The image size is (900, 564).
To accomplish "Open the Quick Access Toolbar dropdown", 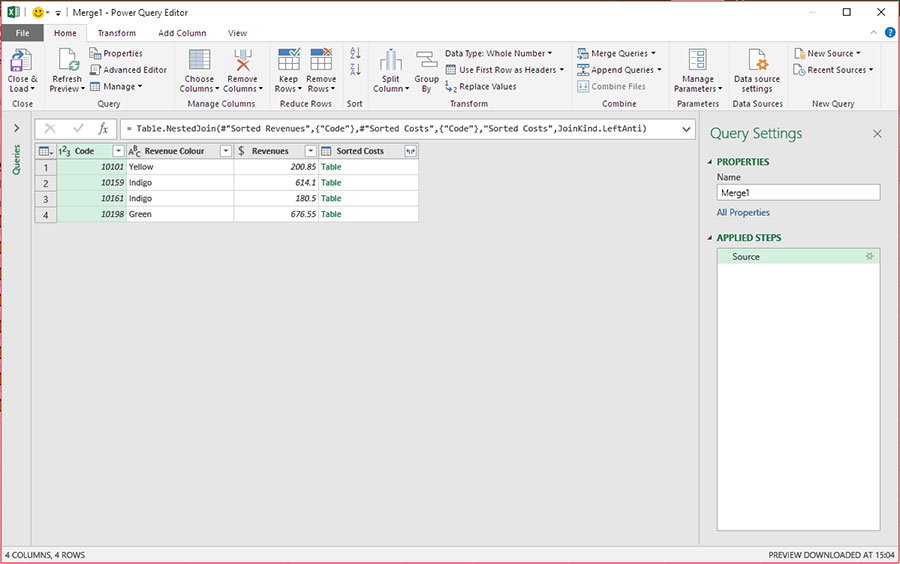I will [58, 13].
